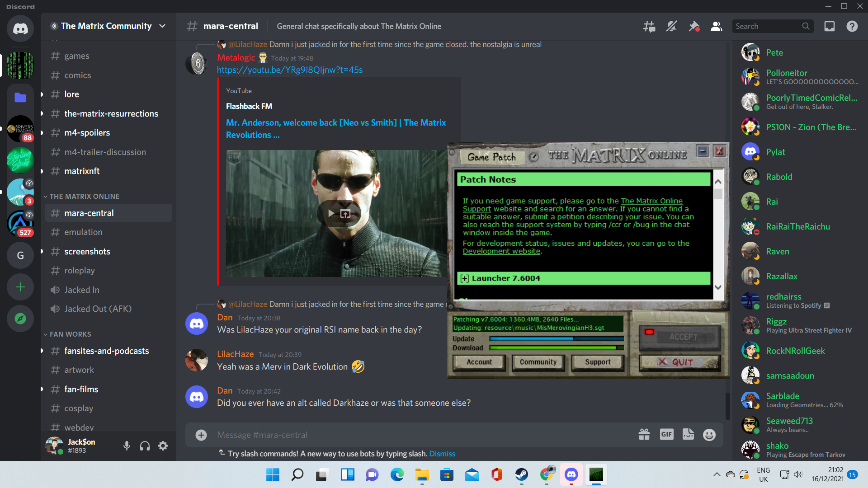Toggle microphone mute button
The image size is (868, 488).
click(127, 446)
